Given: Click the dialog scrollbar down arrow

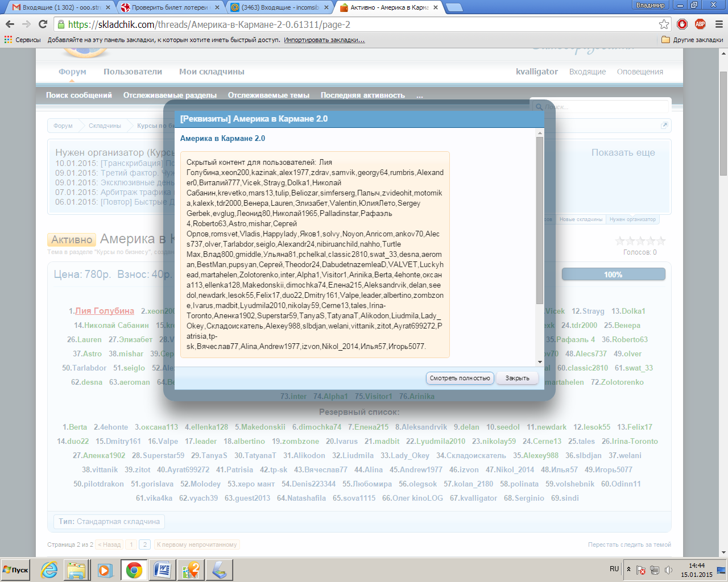Looking at the screenshot, I should pyautogui.click(x=540, y=362).
